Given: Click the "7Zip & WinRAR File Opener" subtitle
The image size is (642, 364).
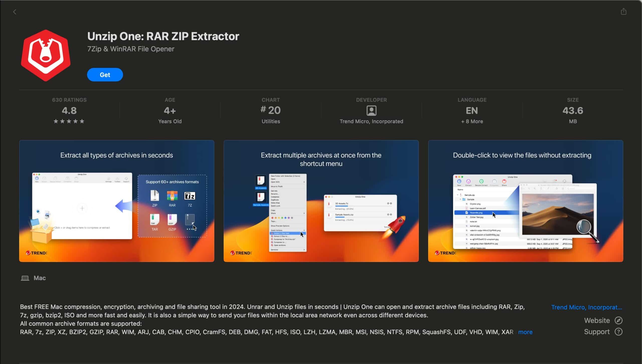Looking at the screenshot, I should point(131,49).
